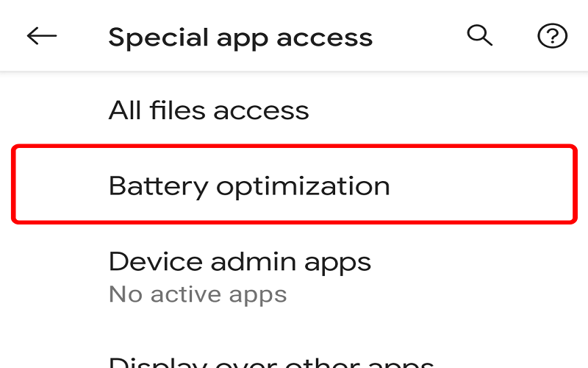This screenshot has width=588, height=368.
Task: Click the word "Special" in the header
Action: [158, 38]
